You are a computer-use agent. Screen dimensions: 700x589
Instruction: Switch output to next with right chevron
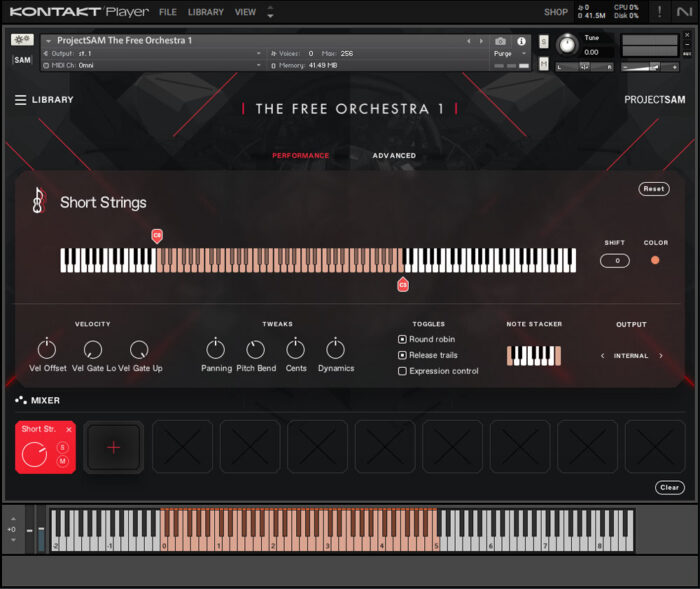point(661,355)
